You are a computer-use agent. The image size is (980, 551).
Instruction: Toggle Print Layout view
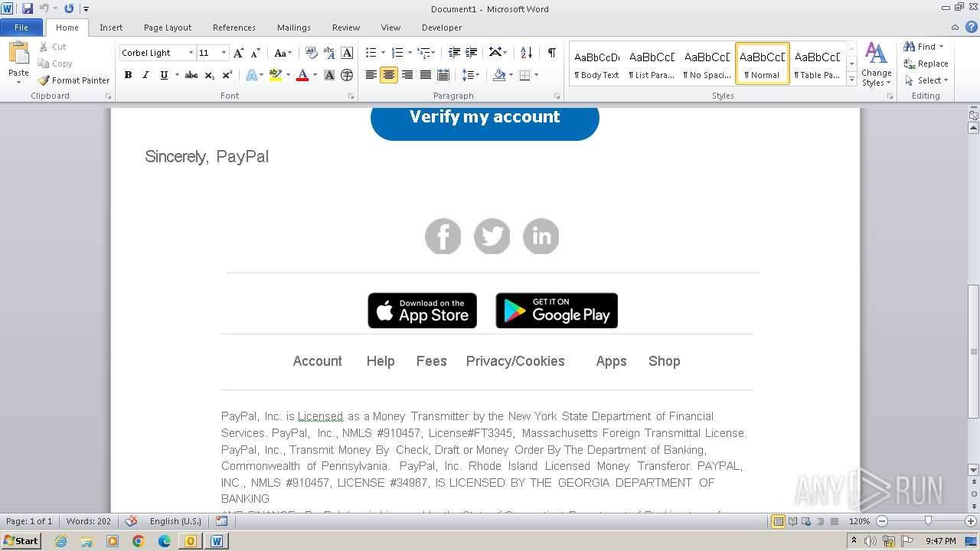(779, 521)
